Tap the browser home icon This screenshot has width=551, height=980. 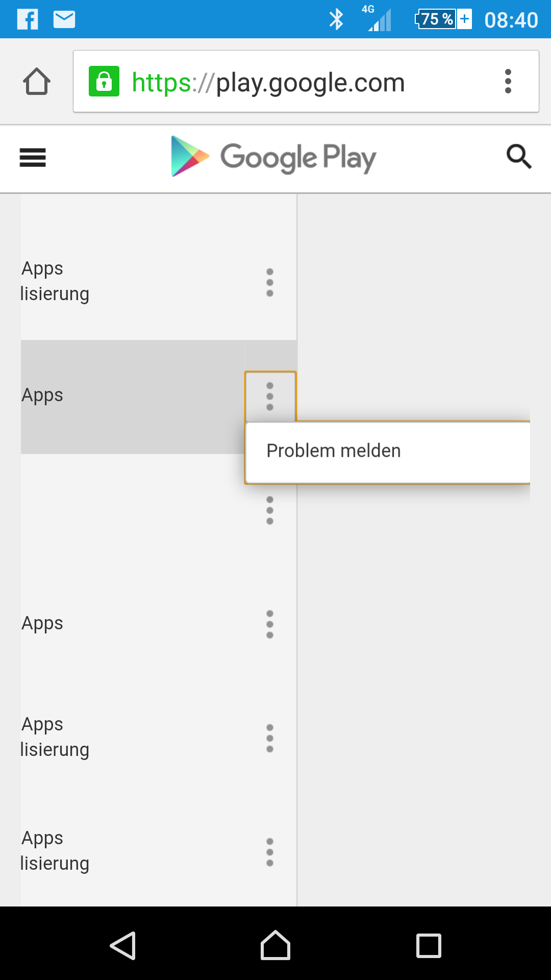pyautogui.click(x=37, y=81)
